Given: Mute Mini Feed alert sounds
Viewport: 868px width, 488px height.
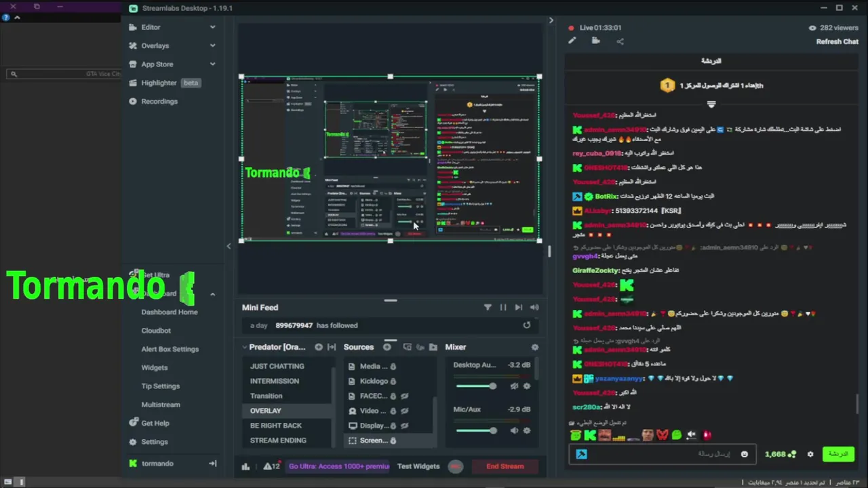Looking at the screenshot, I should click(x=534, y=307).
